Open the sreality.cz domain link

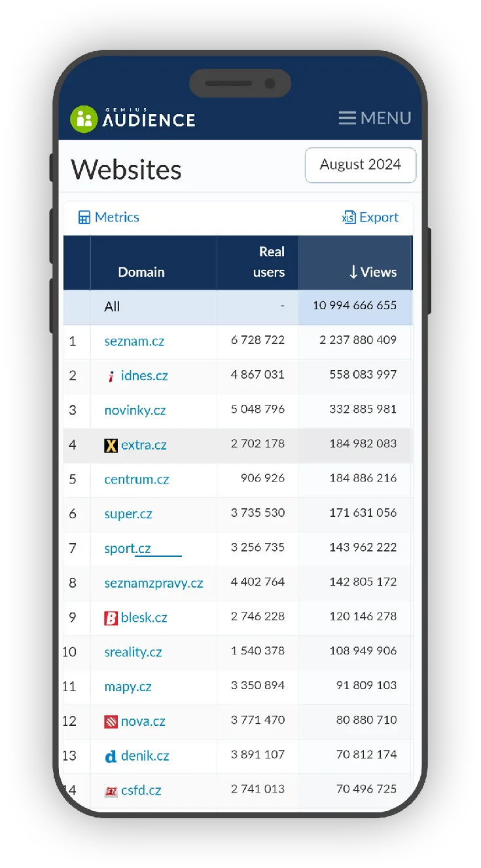(x=133, y=652)
